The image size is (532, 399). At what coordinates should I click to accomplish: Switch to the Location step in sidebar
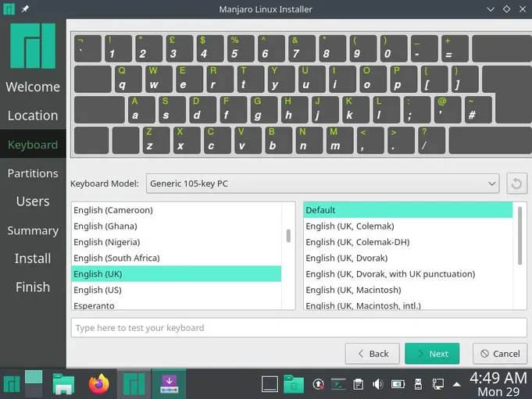pos(33,116)
